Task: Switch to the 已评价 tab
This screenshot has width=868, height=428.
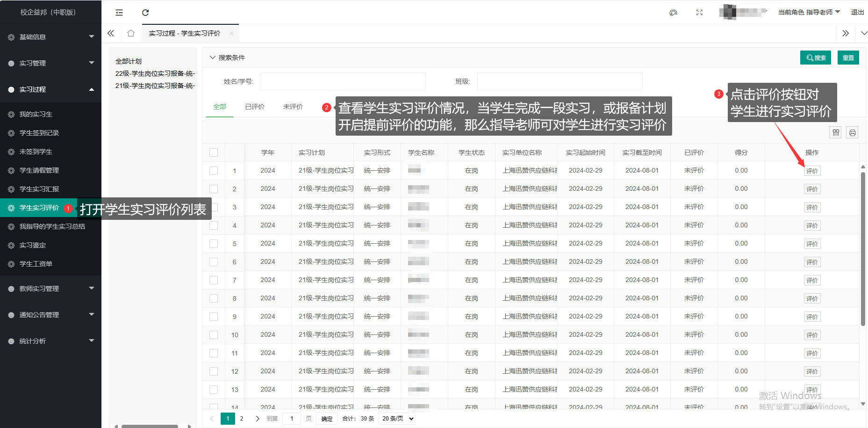Action: click(255, 107)
